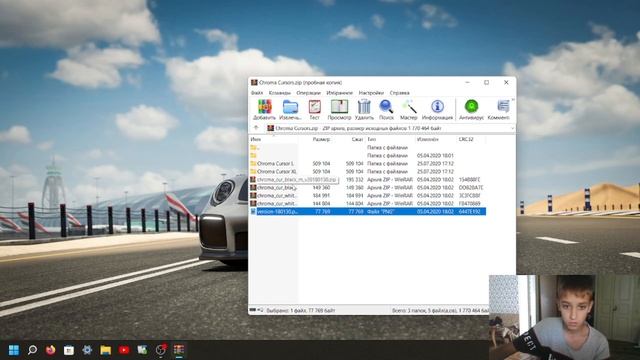Open the Просмотр (View) book icon
This screenshot has width=640, height=360.
339,107
